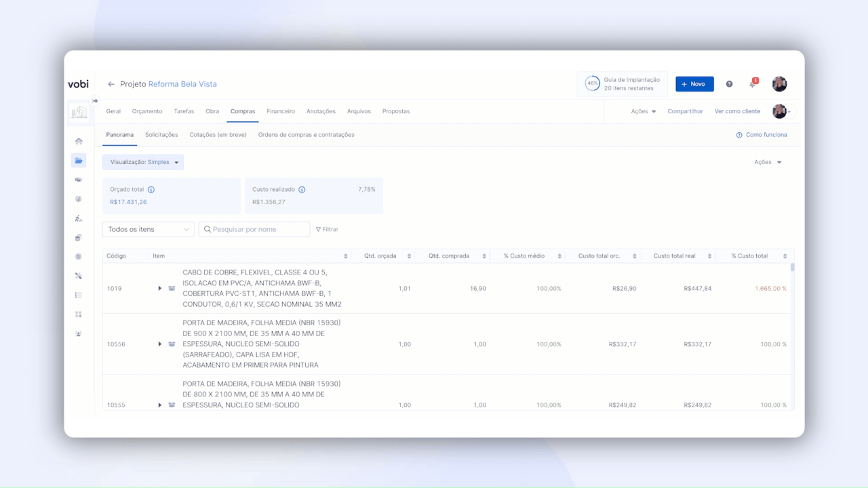Screen dimensions: 868x488
Task: Expand row 10555 porta de madeira
Action: [x=160, y=405]
